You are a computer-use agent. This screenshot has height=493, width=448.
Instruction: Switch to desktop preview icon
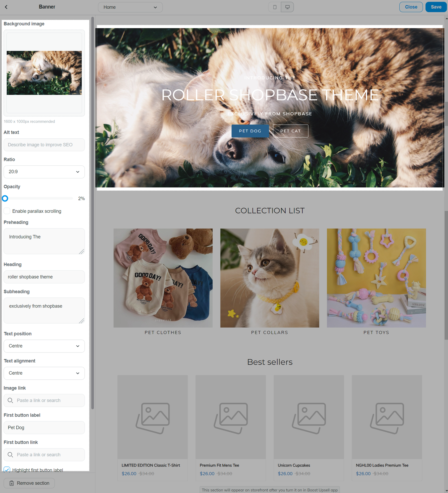[287, 7]
